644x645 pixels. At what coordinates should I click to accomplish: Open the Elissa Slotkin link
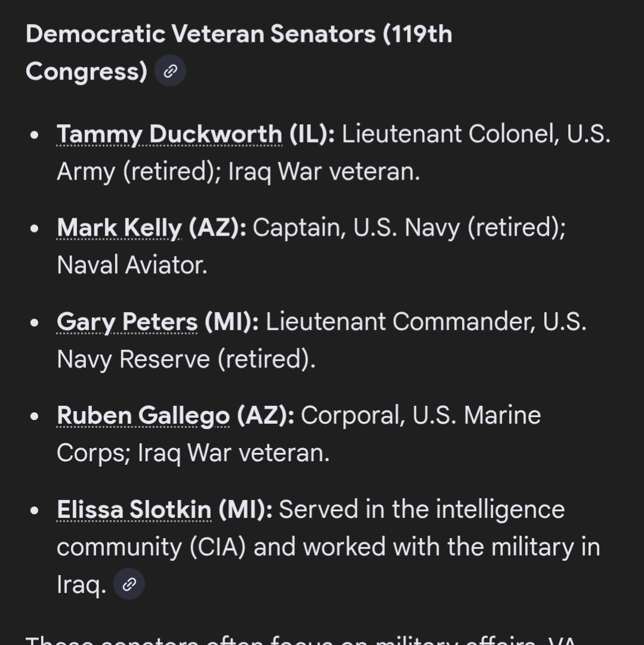[134, 510]
